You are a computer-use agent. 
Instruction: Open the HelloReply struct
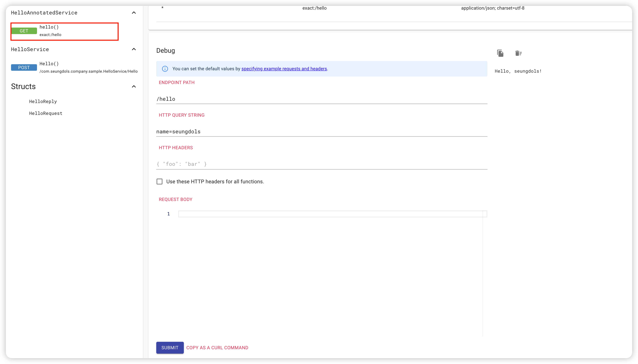(x=43, y=102)
